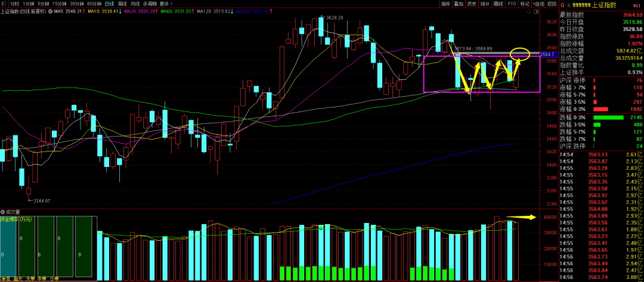Select the 60分钟 period tab
Viewport: 644px width, 282px height.
tap(94, 4)
